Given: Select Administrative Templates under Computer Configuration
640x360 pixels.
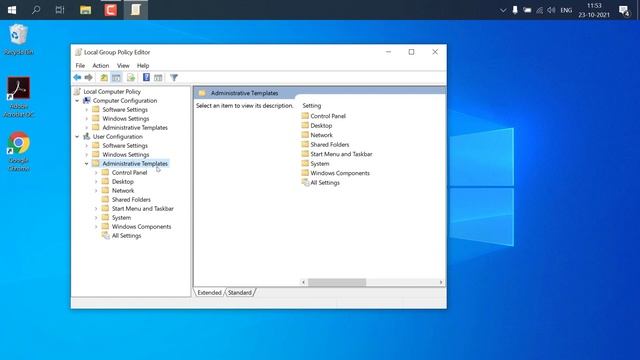Looking at the screenshot, I should coord(135,127).
